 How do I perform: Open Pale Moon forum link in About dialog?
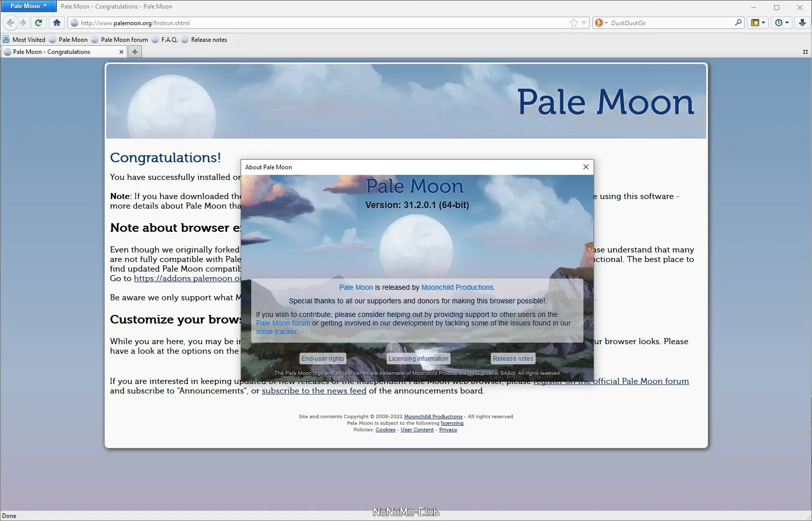click(x=283, y=323)
